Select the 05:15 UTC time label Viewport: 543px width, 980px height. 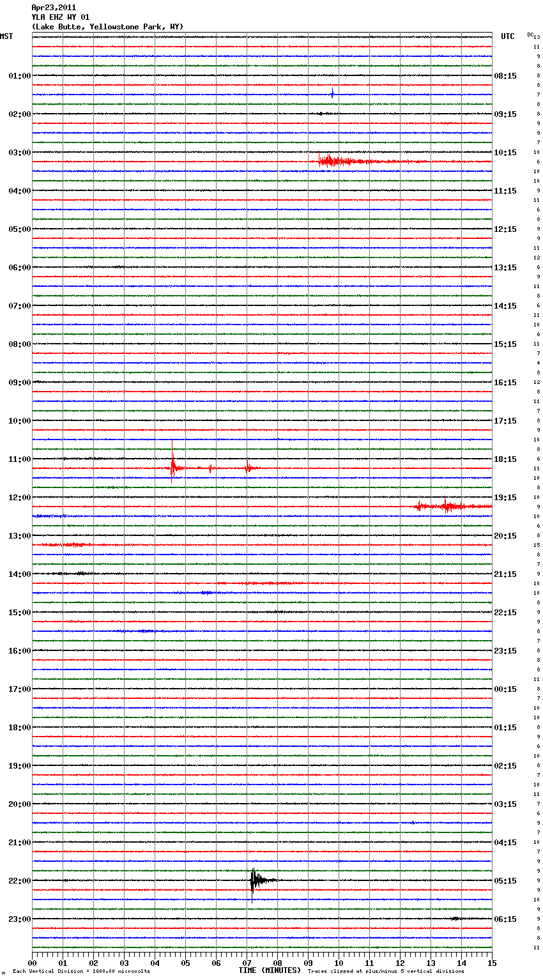505,881
